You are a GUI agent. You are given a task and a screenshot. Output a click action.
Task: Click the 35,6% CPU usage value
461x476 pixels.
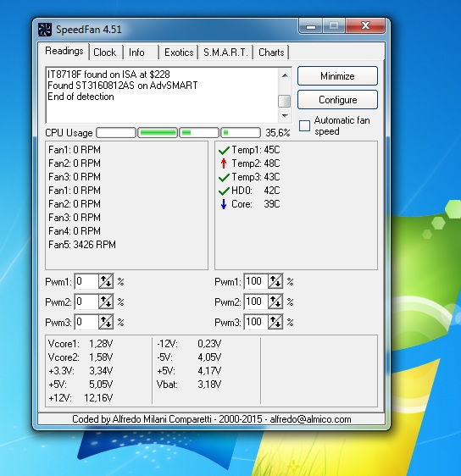278,133
